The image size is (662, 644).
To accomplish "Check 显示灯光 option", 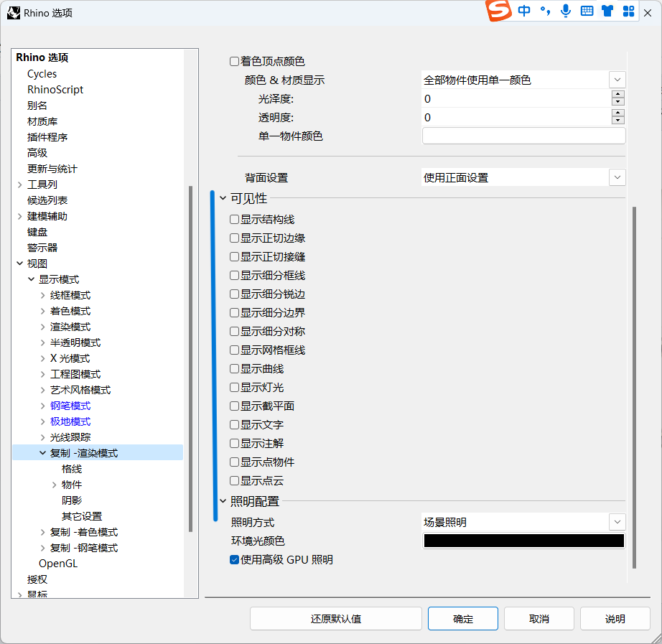I will (234, 387).
